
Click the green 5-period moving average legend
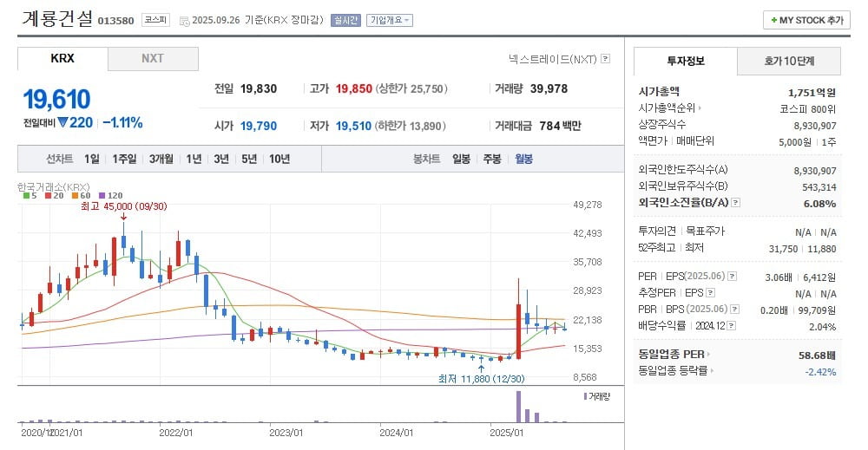(x=29, y=195)
